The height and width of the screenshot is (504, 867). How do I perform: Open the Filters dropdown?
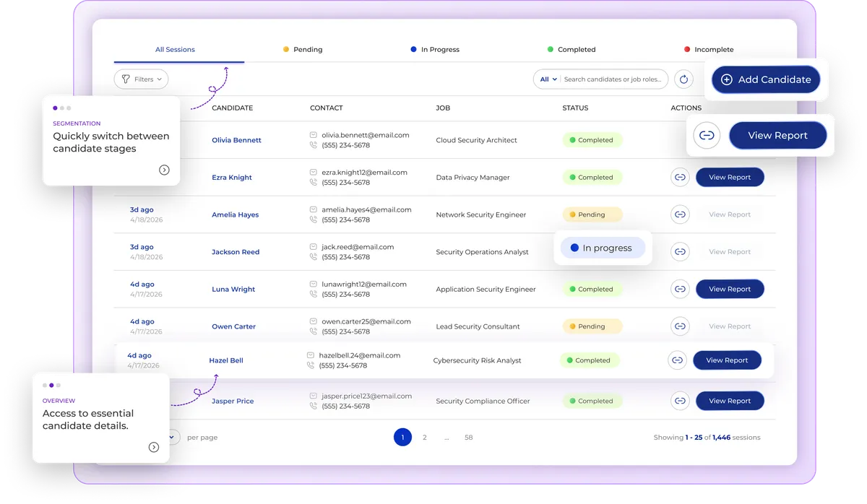point(142,79)
